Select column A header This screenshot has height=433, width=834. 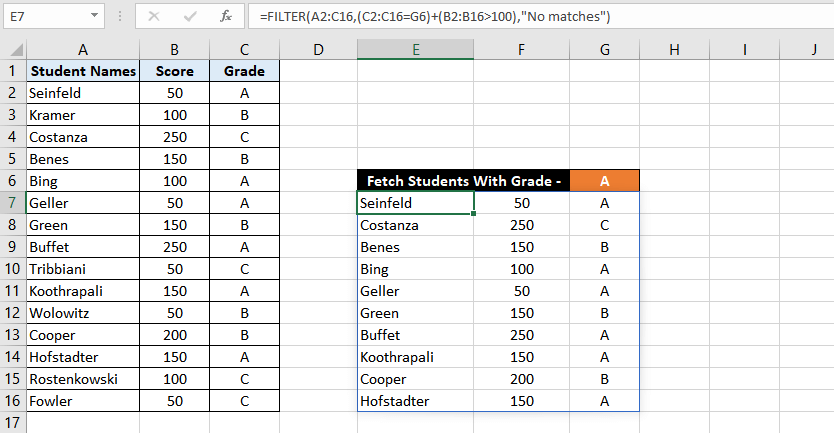pyautogui.click(x=83, y=50)
